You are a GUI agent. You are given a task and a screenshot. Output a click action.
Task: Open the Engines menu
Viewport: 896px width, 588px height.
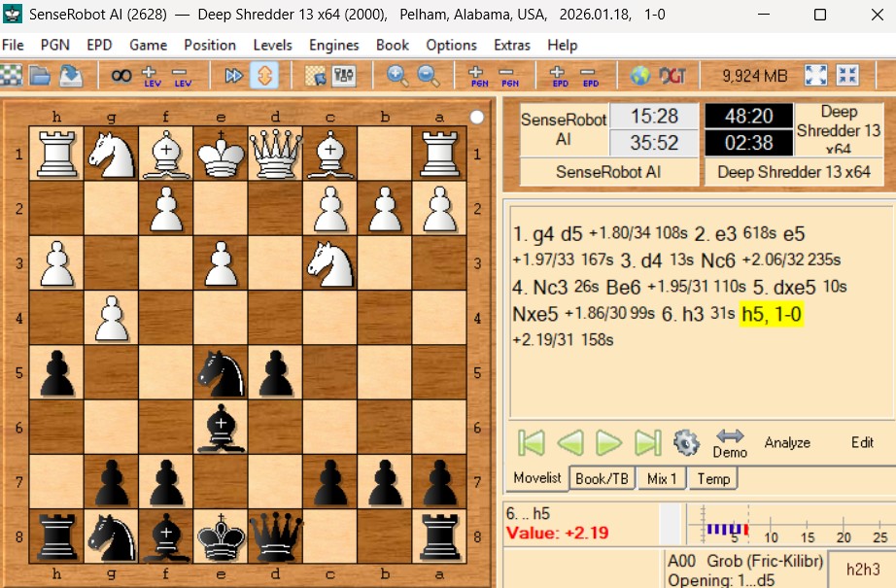333,45
